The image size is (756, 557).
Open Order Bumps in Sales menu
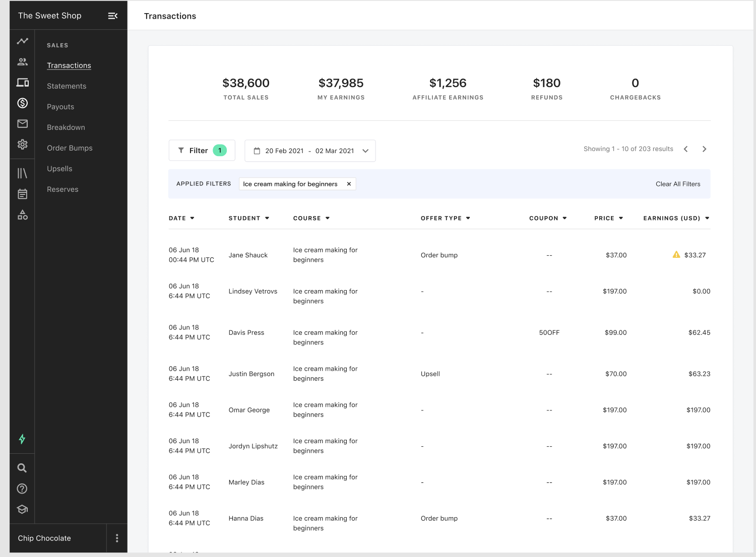[x=70, y=148]
